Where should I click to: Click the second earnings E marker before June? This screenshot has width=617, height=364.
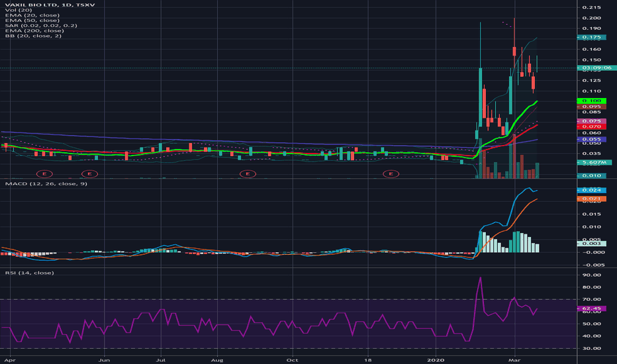[89, 173]
